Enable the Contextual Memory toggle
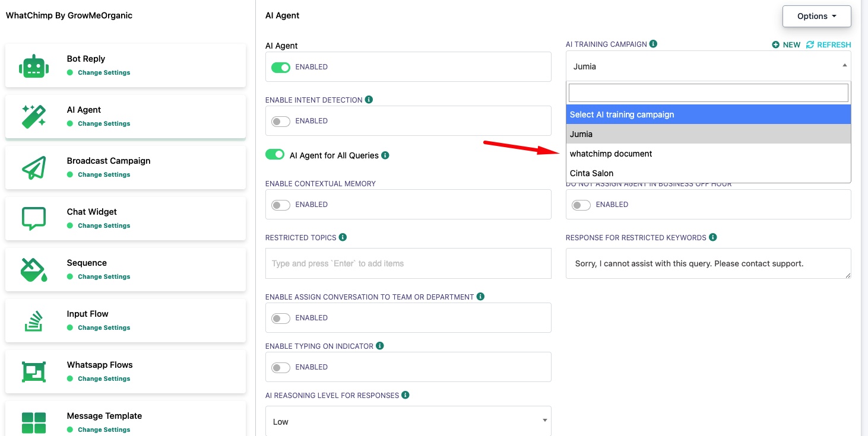Screen dimensions: 868x436 point(281,205)
